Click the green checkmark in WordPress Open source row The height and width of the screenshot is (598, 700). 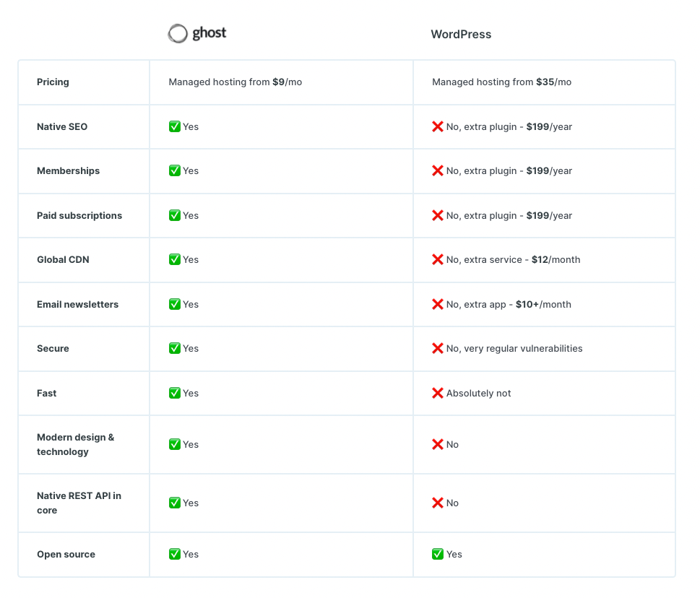(438, 554)
